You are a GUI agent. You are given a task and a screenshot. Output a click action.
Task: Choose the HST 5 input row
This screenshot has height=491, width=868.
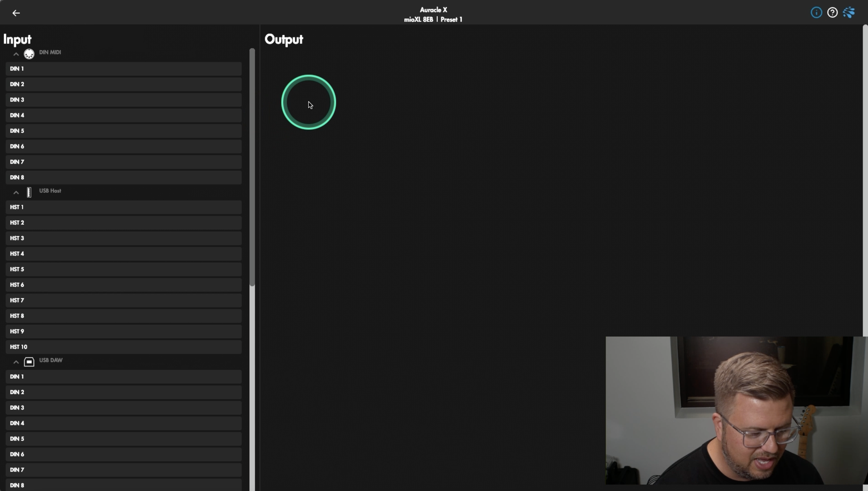(x=123, y=269)
